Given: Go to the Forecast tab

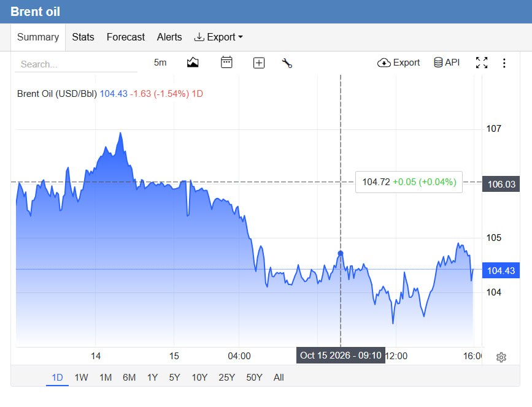Looking at the screenshot, I should pyautogui.click(x=126, y=37).
